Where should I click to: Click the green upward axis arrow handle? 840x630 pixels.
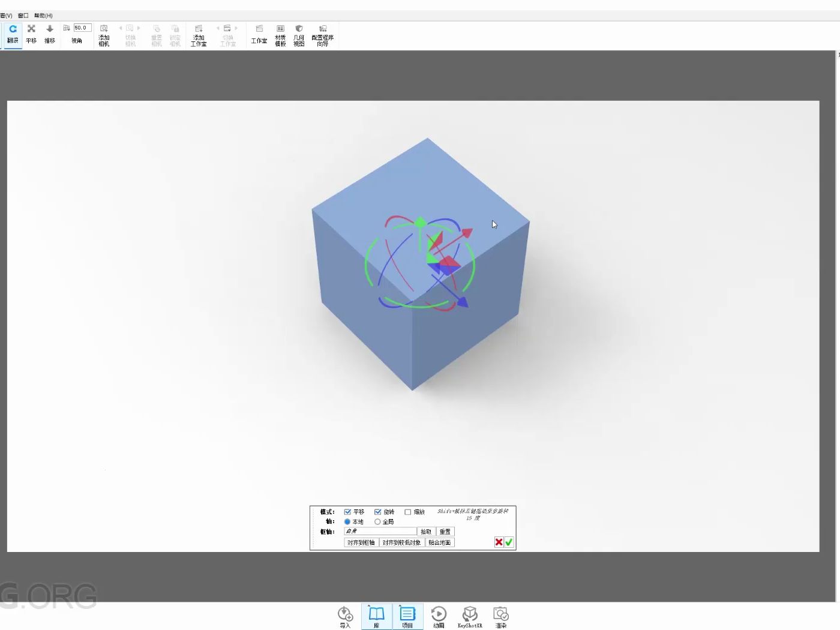coord(420,223)
